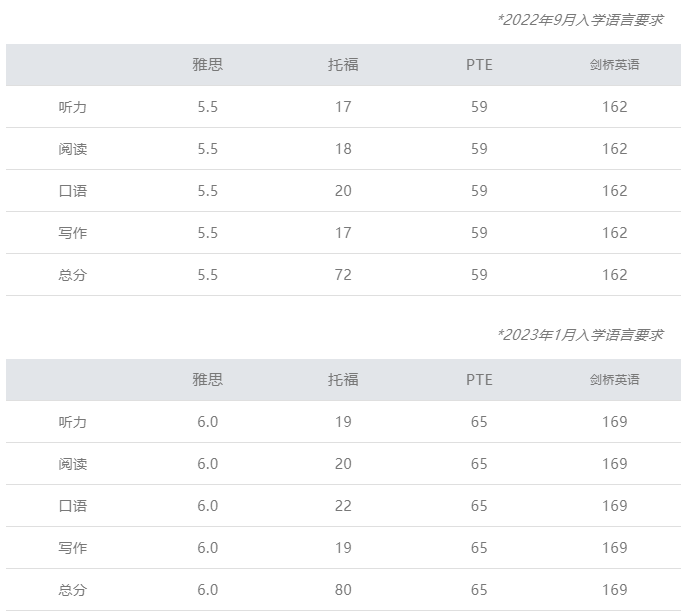Click the TOEFL total score 80

click(x=343, y=590)
